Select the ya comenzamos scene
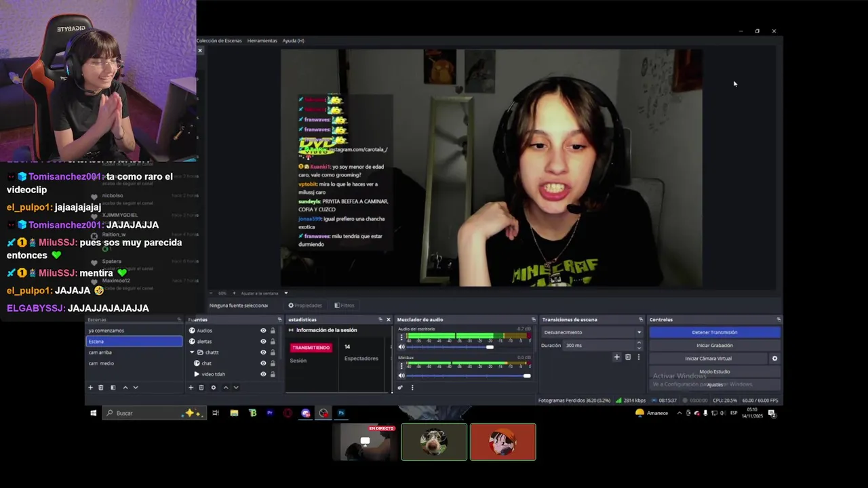Image resolution: width=868 pixels, height=488 pixels. point(134,331)
